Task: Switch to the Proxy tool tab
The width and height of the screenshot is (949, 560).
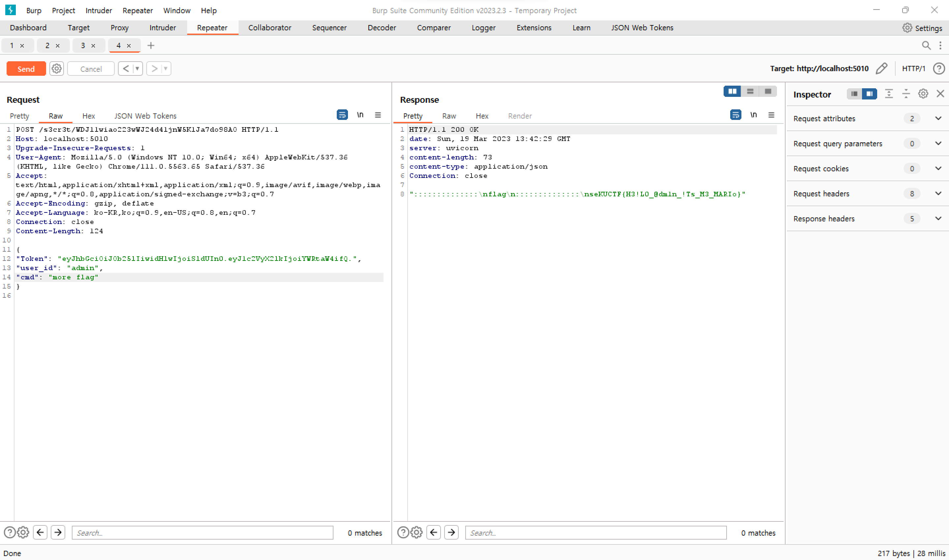Action: pyautogui.click(x=120, y=28)
